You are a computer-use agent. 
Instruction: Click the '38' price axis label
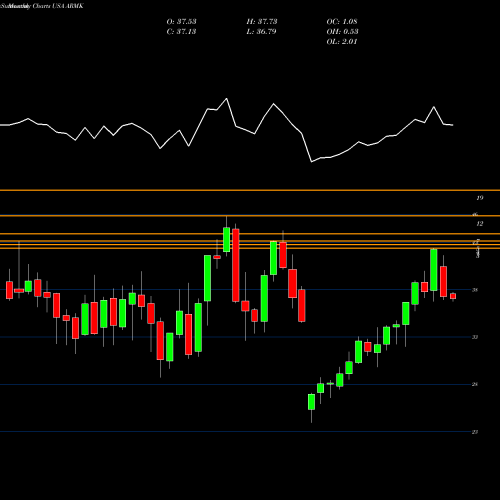(475, 290)
